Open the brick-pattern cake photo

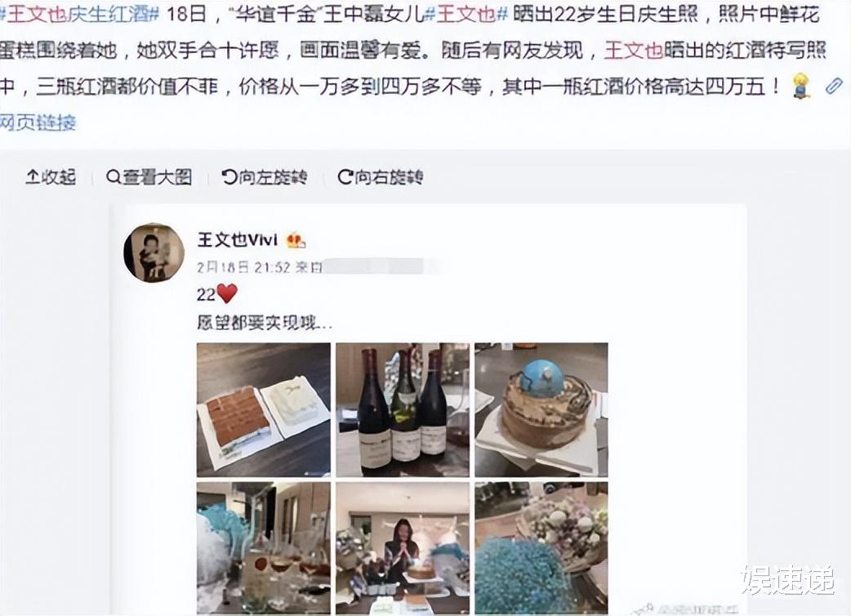click(264, 410)
